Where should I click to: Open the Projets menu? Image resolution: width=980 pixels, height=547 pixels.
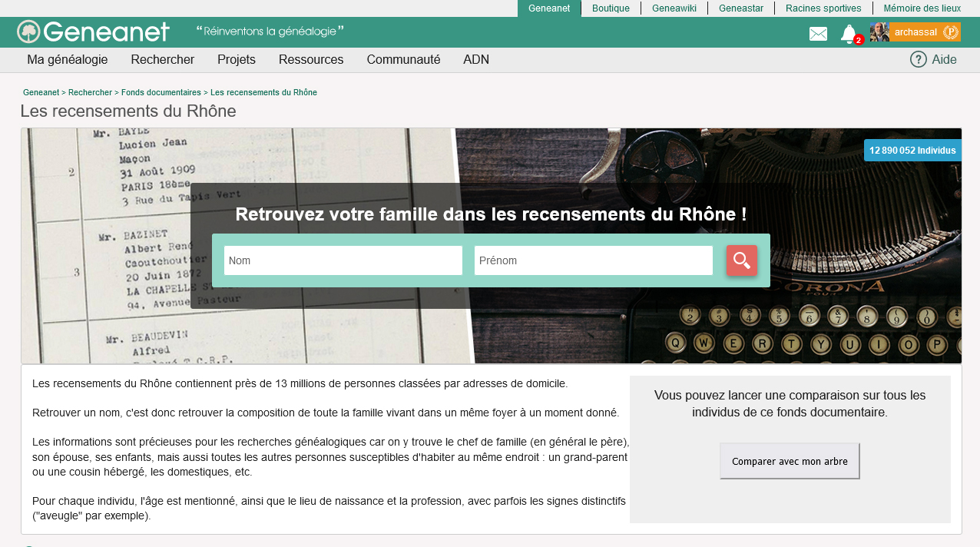237,60
